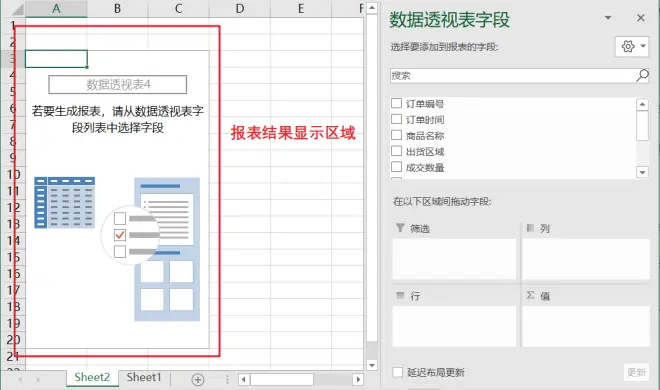This screenshot has height=390, width=660.
Task: Click field list scroll down arrow
Action: tap(642, 172)
